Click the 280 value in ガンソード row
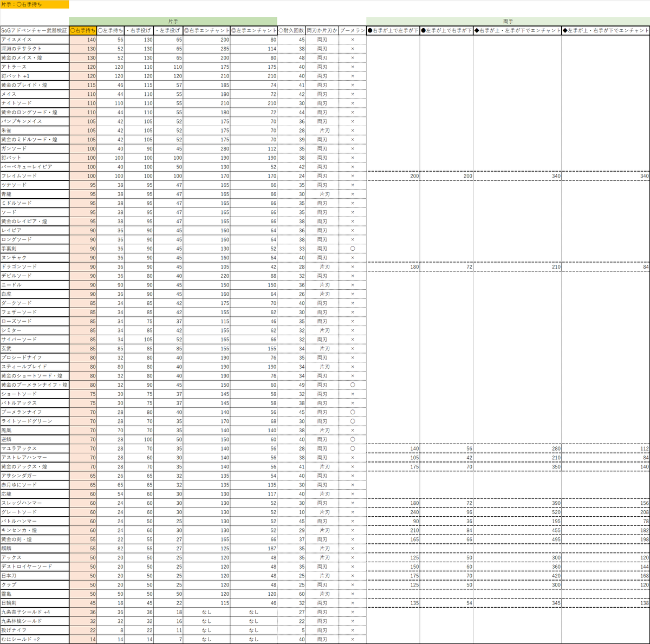 207,148
